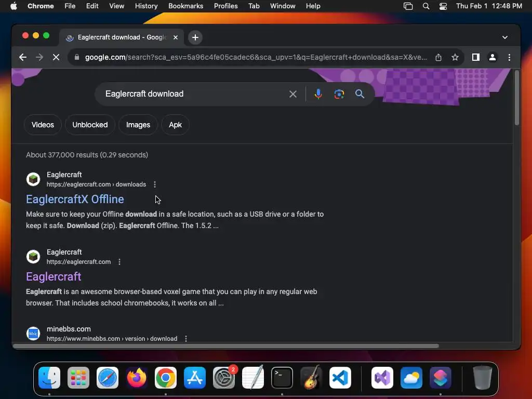Open Spotlight search in menu bar
The width and height of the screenshot is (532, 399).
click(x=426, y=6)
